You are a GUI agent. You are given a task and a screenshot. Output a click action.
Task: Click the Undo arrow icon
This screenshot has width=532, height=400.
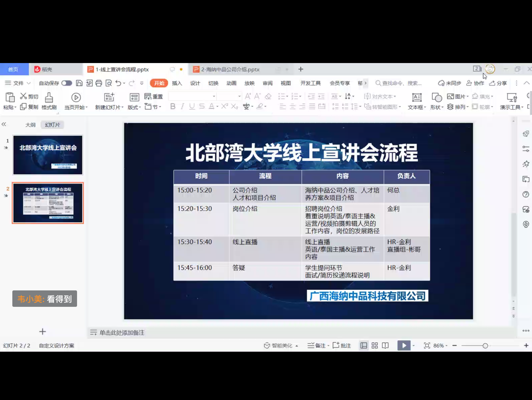click(119, 83)
